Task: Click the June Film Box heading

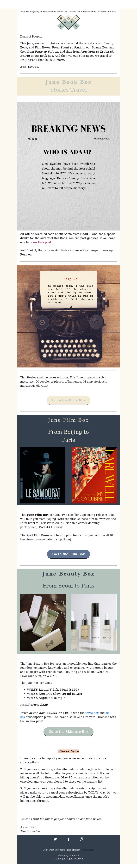Action: [x=68, y=420]
